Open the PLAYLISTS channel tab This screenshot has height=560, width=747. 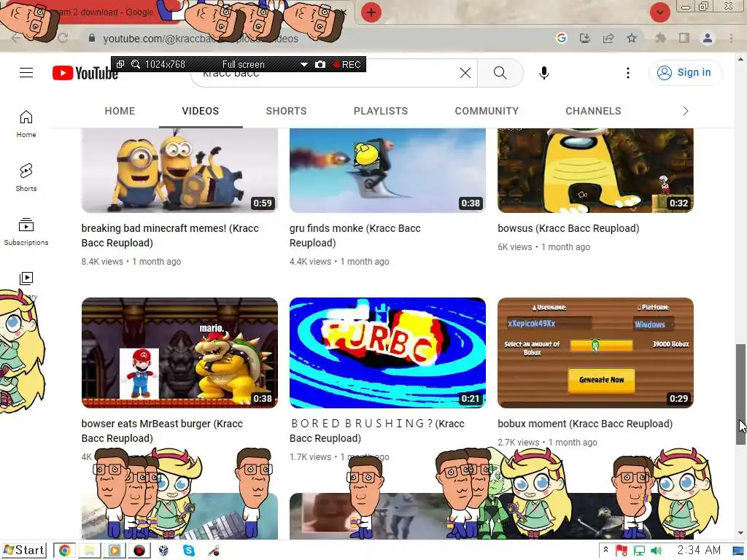click(381, 111)
